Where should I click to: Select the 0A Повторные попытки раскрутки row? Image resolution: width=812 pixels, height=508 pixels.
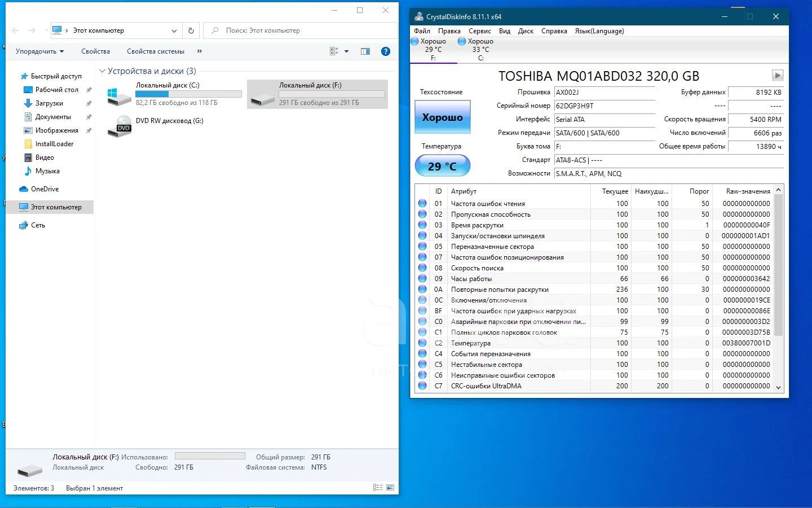594,289
